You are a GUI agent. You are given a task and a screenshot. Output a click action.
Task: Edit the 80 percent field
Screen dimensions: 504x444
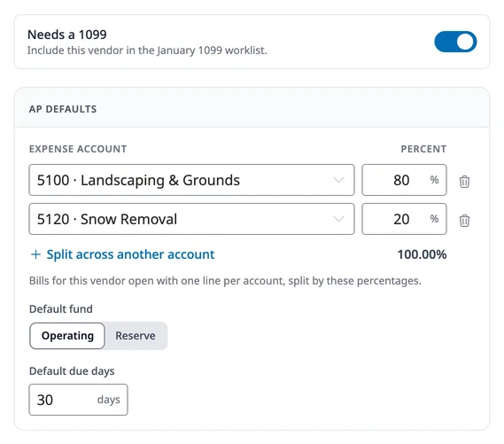tap(404, 180)
